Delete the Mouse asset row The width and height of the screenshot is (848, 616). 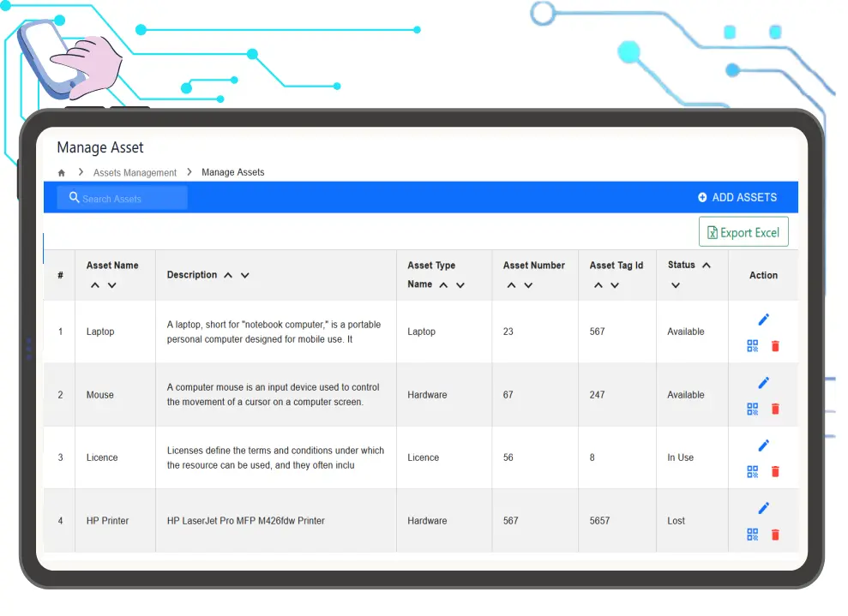tap(775, 409)
